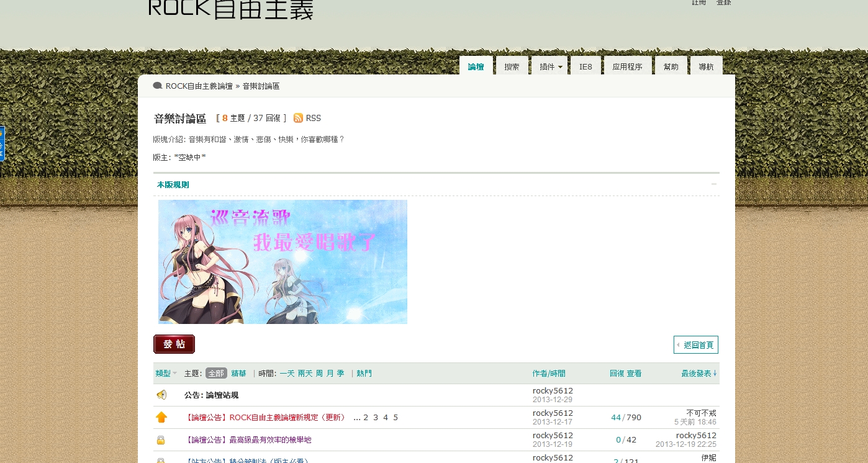Click the reply count 44
Image resolution: width=868 pixels, height=463 pixels.
point(616,418)
